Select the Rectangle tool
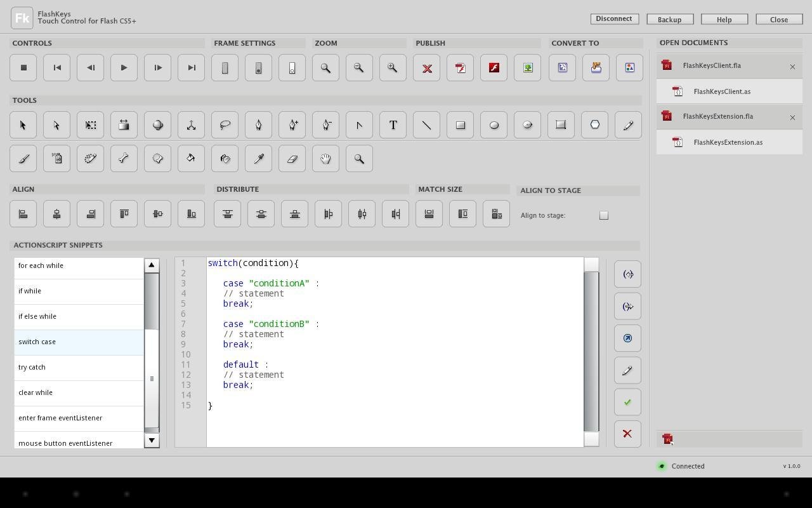Image resolution: width=812 pixels, height=508 pixels. 461,125
